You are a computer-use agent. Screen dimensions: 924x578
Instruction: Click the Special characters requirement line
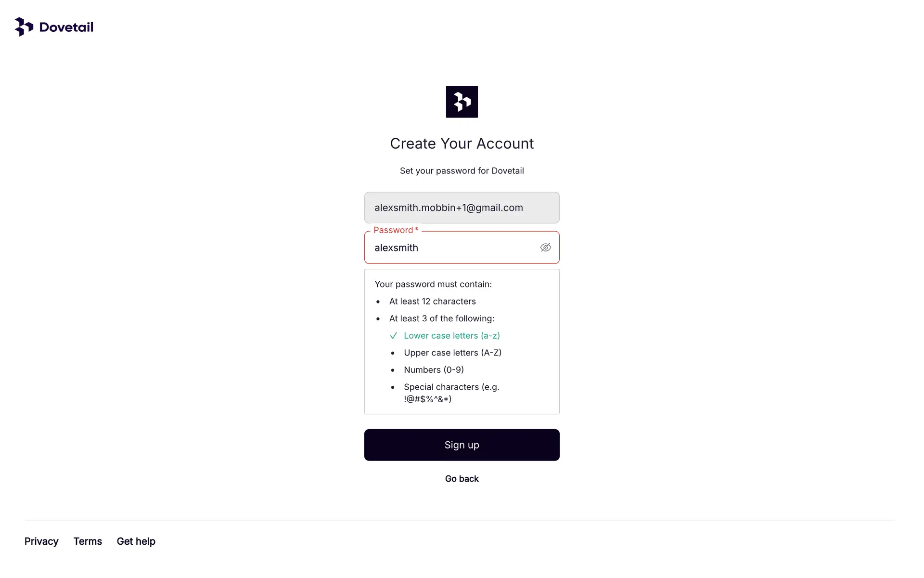pyautogui.click(x=452, y=393)
